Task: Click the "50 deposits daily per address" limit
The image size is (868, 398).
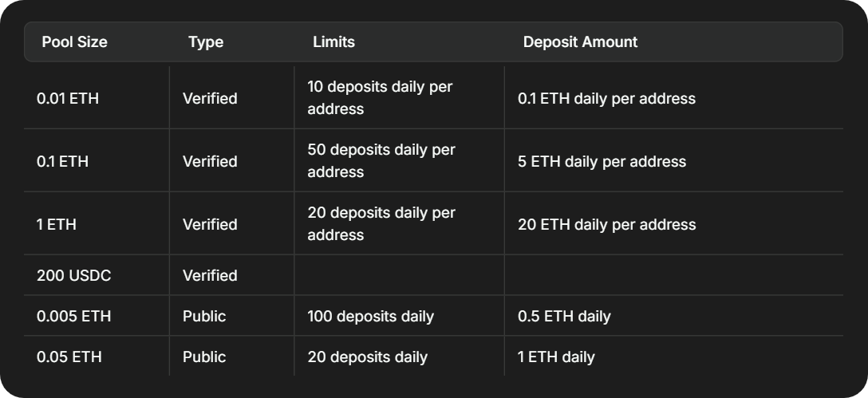Action: [381, 160]
